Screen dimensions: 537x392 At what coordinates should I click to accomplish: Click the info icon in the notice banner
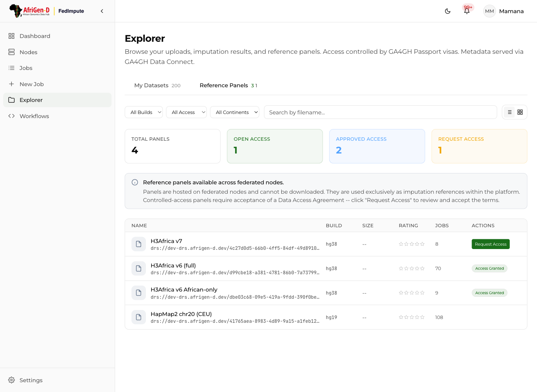click(x=135, y=182)
